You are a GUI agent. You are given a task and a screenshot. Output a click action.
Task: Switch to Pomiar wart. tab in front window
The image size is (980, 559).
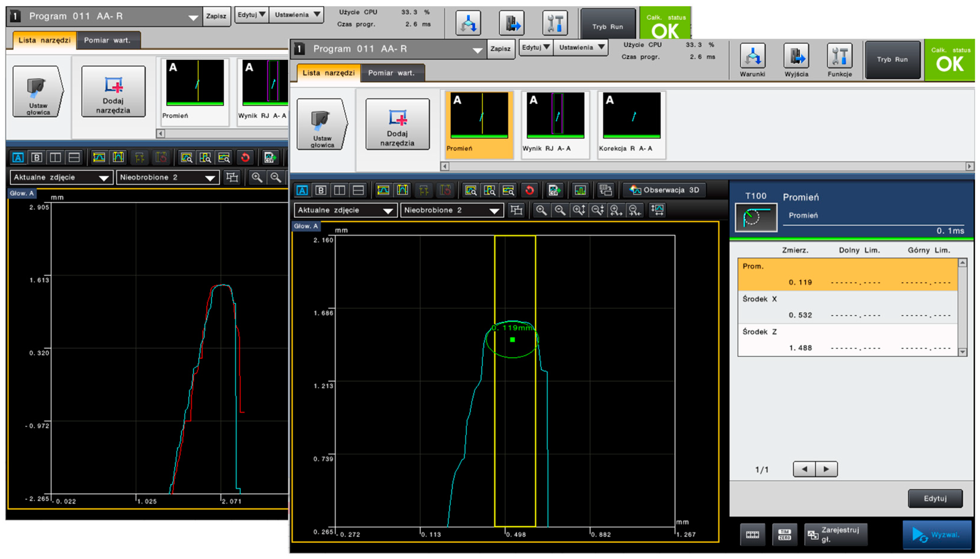pos(391,73)
